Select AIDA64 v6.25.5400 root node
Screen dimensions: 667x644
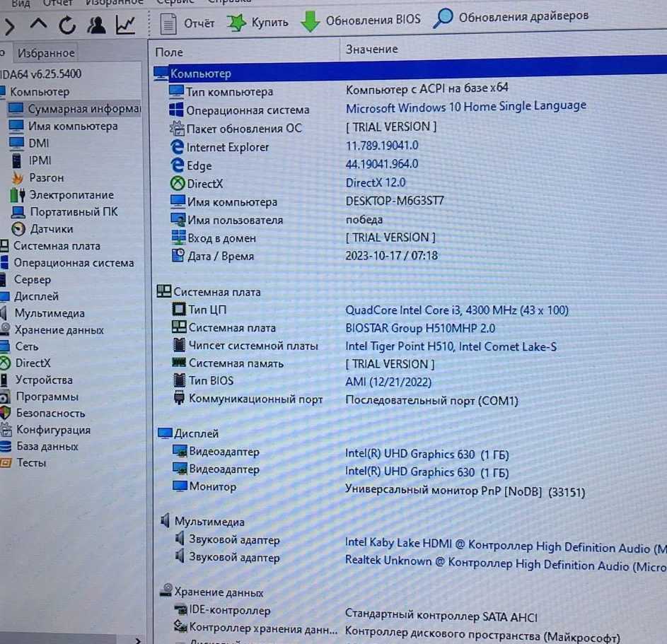click(x=41, y=74)
